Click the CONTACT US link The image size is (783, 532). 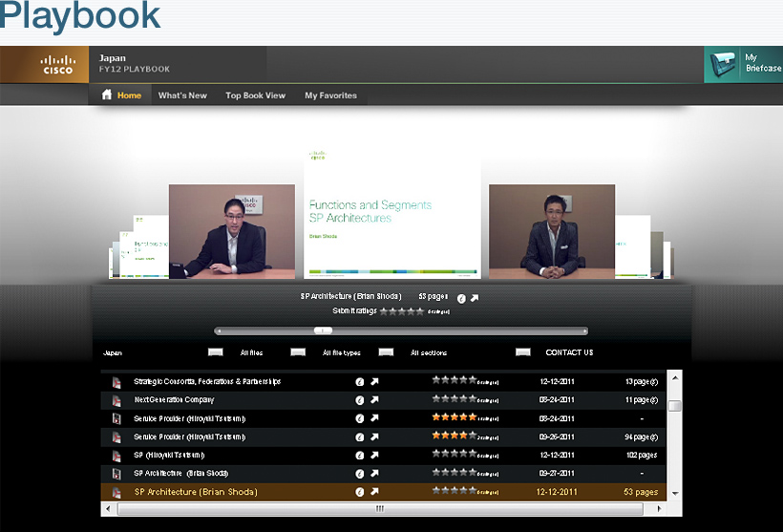click(569, 352)
